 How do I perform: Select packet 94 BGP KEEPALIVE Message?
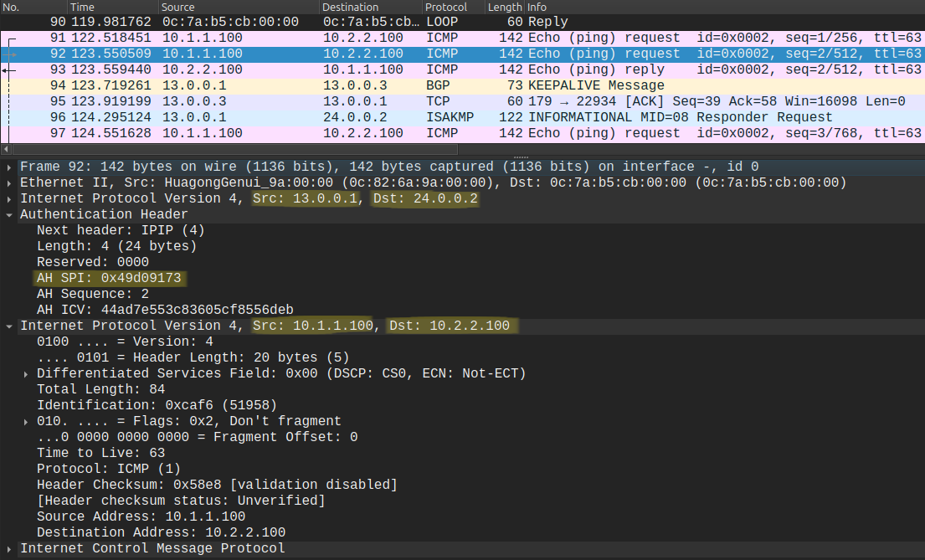click(462, 85)
